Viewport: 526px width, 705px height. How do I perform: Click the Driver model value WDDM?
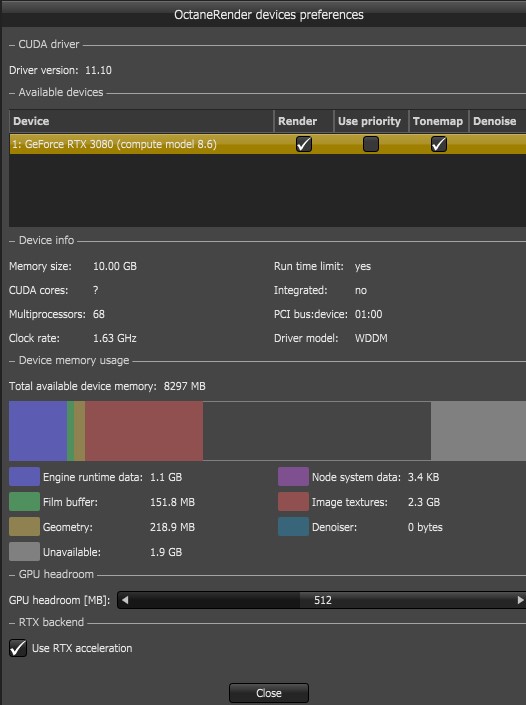point(371,338)
